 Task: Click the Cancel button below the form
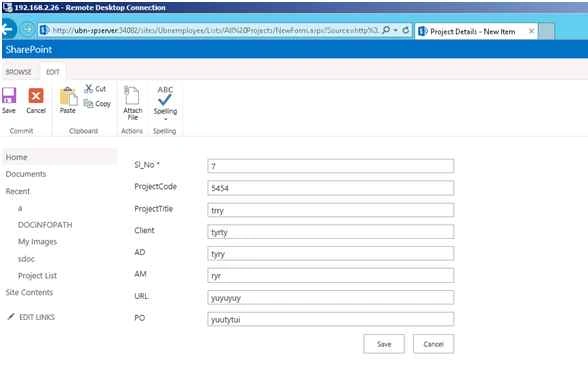tap(434, 344)
